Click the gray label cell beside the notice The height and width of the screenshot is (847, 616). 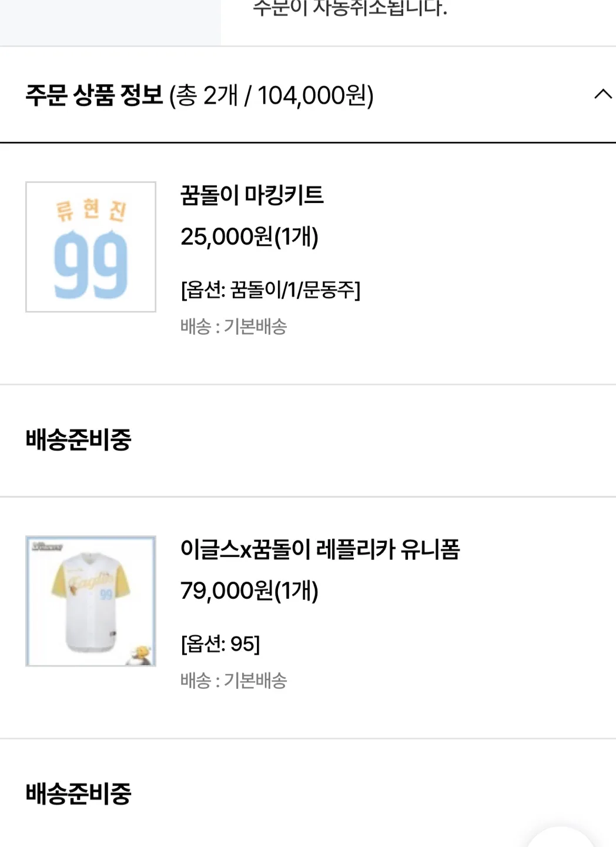click(111, 22)
